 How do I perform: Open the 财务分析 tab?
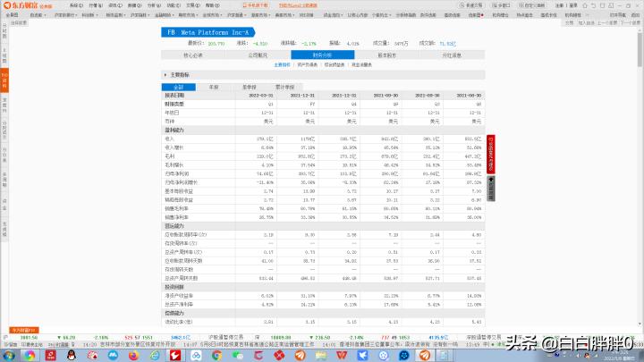(x=322, y=55)
